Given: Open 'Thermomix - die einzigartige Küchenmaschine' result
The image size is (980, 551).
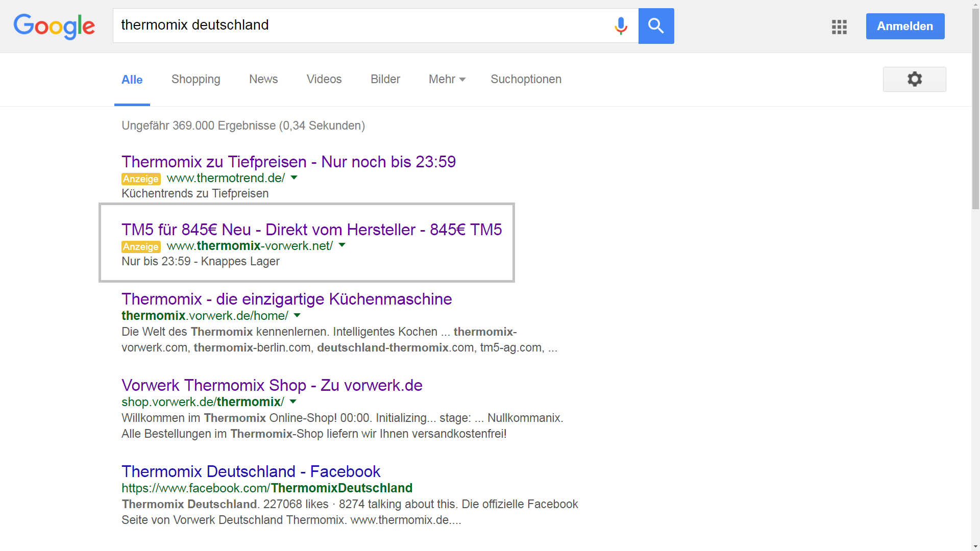Looking at the screenshot, I should (287, 299).
